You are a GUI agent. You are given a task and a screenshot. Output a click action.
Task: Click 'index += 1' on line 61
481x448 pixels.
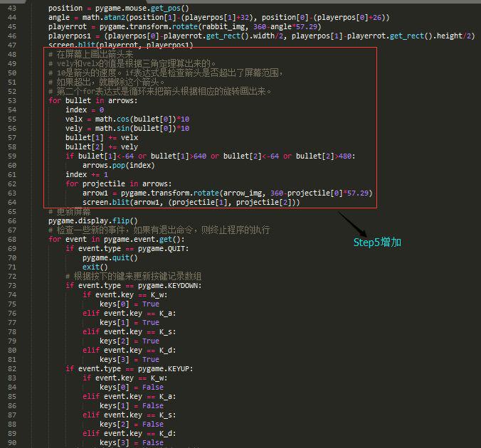87,174
